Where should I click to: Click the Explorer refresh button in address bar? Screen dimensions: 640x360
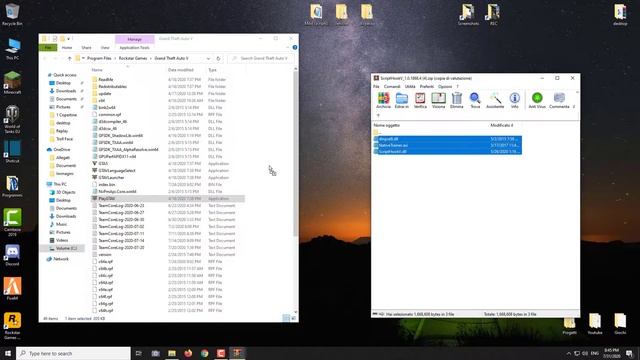[218, 58]
